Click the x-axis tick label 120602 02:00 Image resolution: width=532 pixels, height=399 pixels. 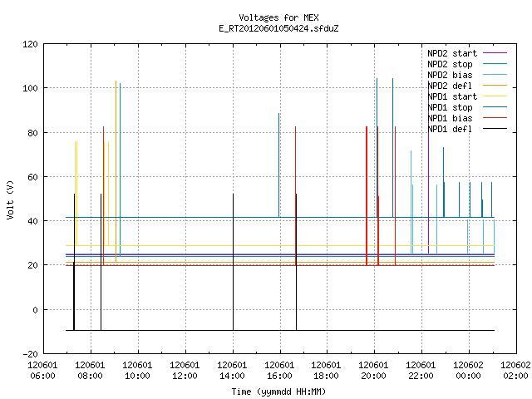coord(515,371)
